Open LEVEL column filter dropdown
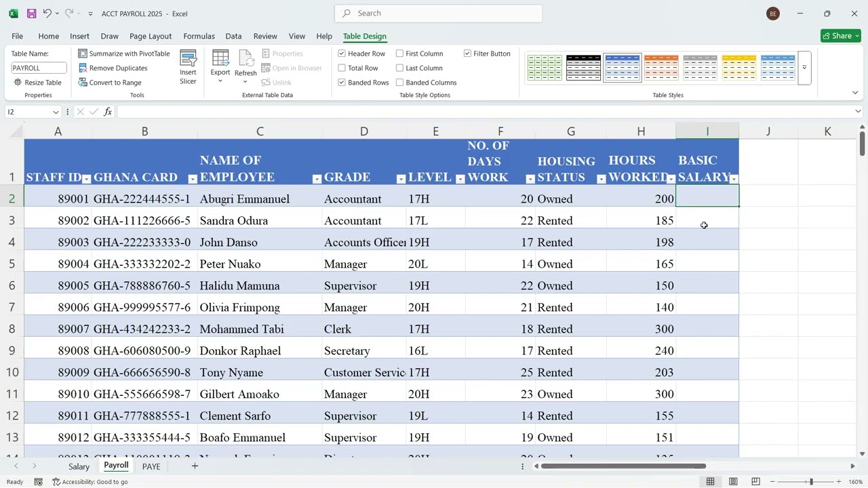This screenshot has width=868, height=488. tap(460, 179)
